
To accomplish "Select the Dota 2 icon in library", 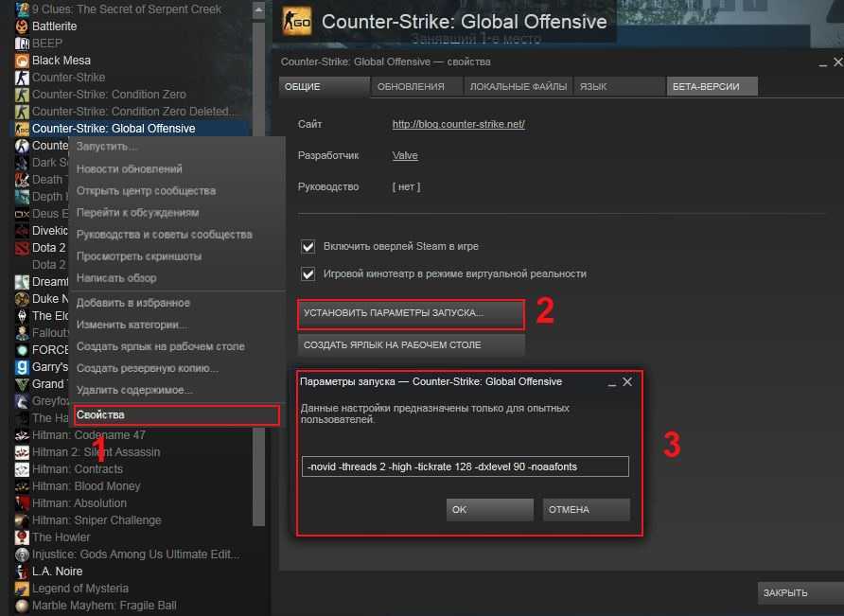I will click(x=22, y=248).
